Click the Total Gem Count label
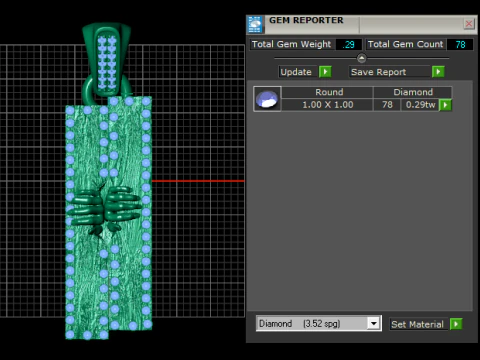Screen dimensions: 480x360 tap(405, 44)
